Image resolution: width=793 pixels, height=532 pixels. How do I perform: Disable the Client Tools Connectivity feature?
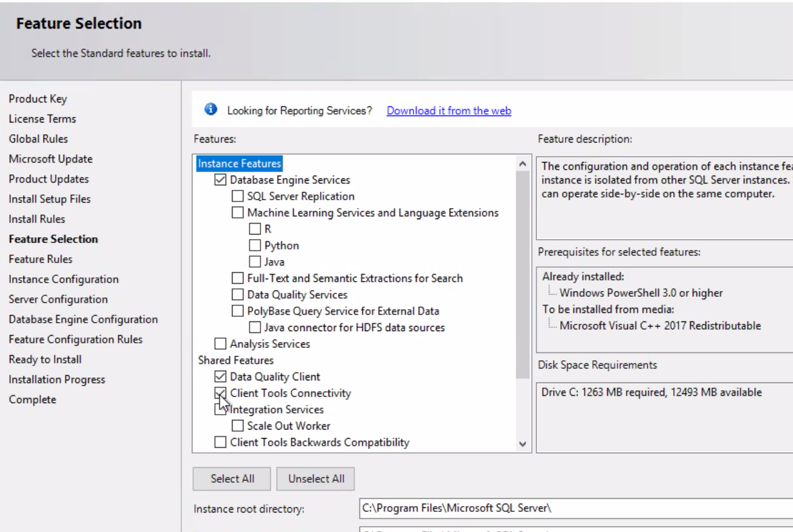click(x=219, y=393)
